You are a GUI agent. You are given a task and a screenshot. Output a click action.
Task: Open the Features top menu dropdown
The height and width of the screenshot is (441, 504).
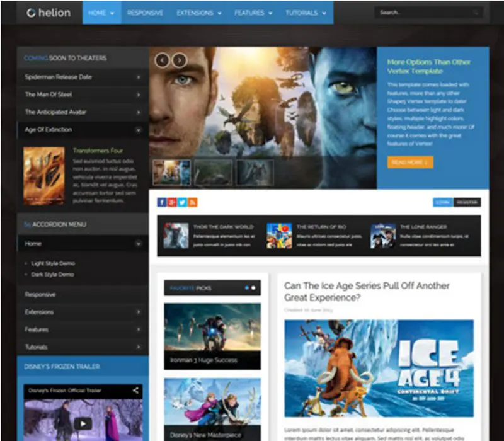click(x=254, y=13)
